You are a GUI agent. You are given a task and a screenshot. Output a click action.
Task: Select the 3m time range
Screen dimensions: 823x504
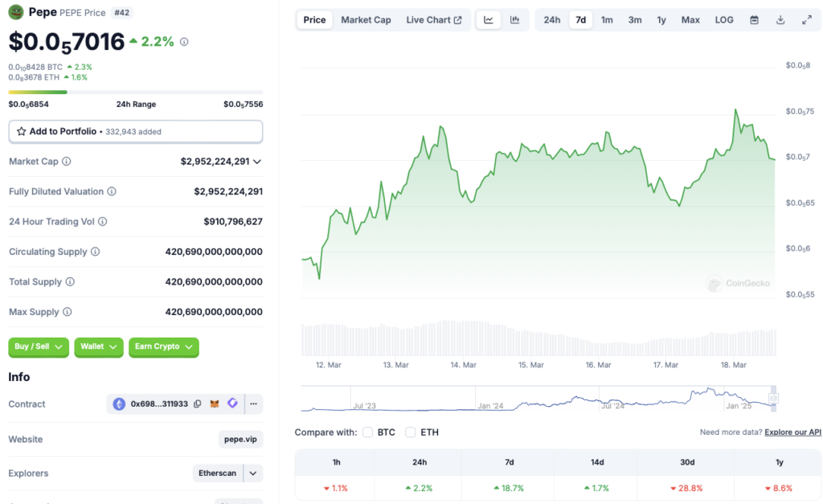coord(635,20)
